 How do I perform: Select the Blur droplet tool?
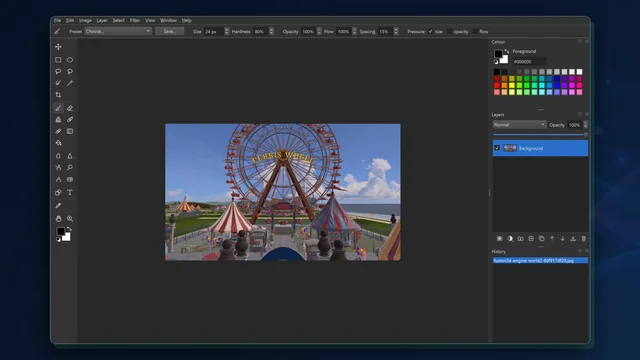click(x=58, y=156)
